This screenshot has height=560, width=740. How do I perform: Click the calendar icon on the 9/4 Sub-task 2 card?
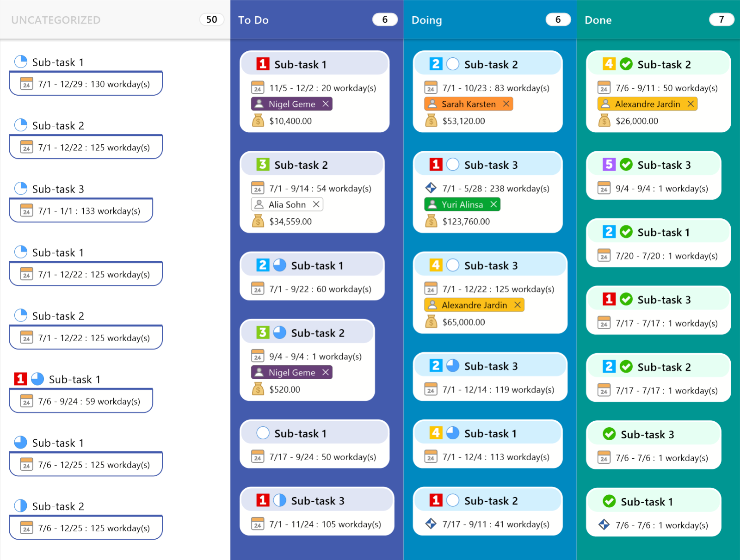(x=257, y=356)
